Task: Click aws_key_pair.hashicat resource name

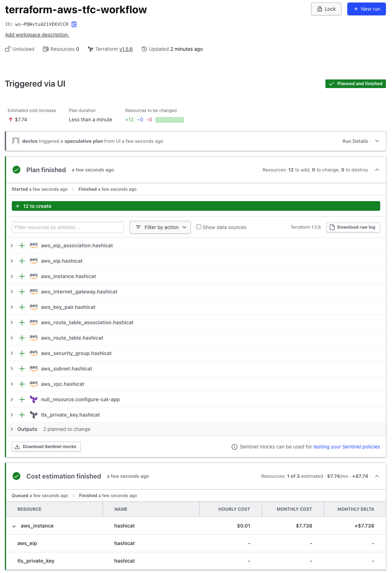Action: point(68,307)
